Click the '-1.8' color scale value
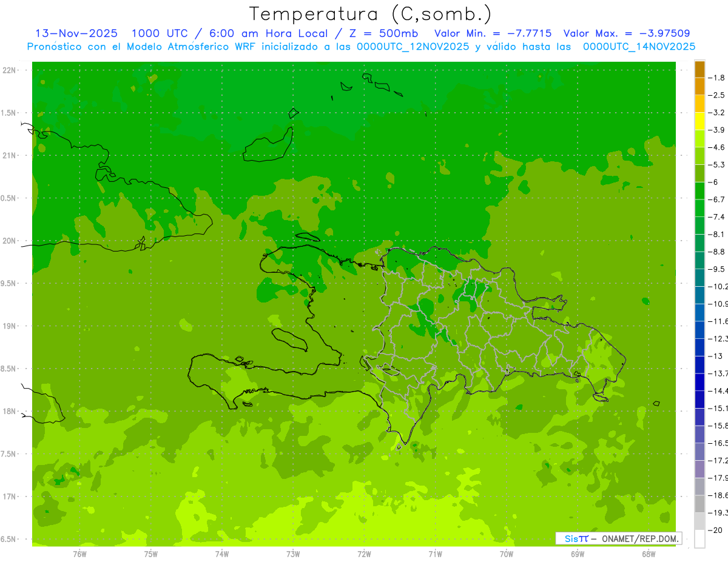The image size is (728, 562). (718, 78)
